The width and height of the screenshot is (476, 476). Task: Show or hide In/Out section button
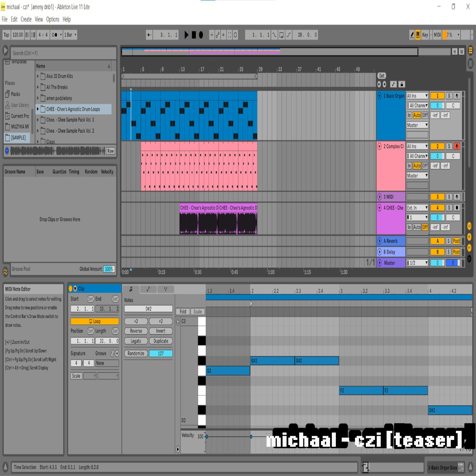(x=470, y=226)
